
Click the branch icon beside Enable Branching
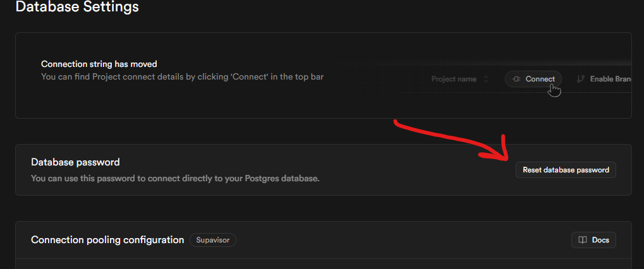(x=580, y=79)
